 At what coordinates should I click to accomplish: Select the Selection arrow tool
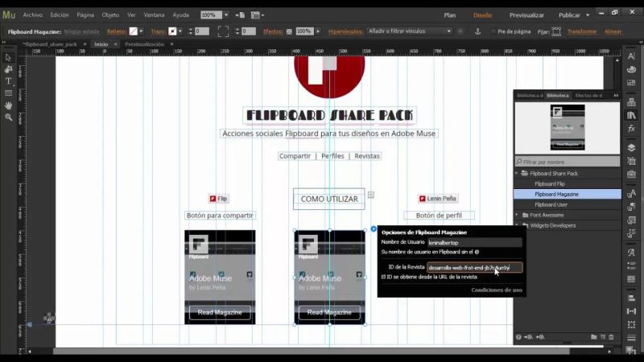8,58
